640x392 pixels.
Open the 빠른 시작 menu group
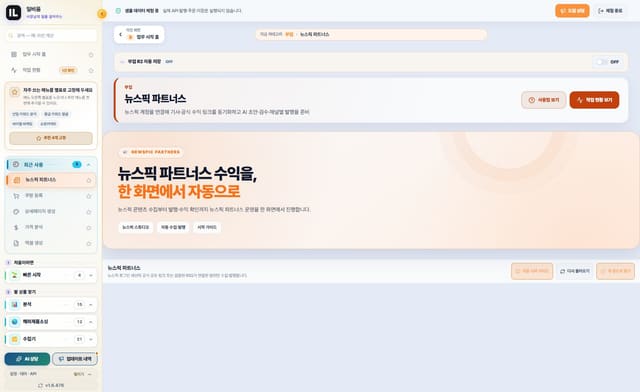pos(51,275)
